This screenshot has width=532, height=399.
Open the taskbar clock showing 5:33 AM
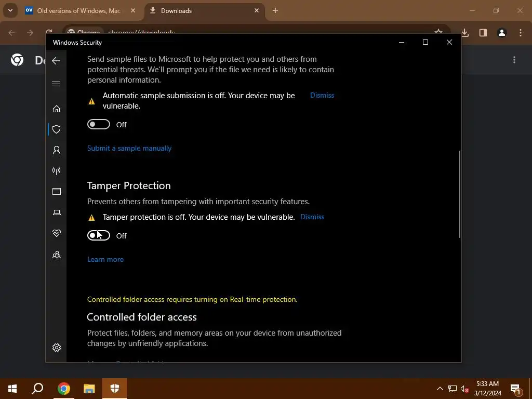(x=487, y=389)
